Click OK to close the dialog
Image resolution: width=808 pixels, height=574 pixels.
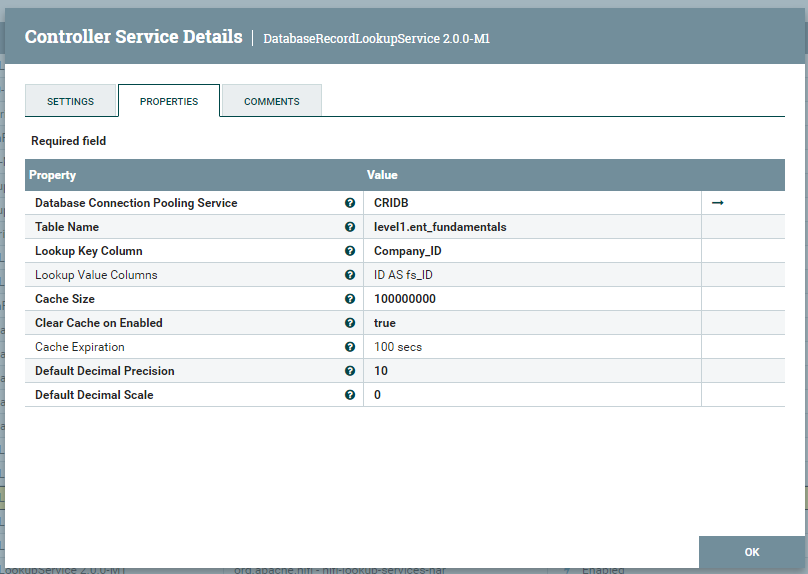[x=752, y=552]
